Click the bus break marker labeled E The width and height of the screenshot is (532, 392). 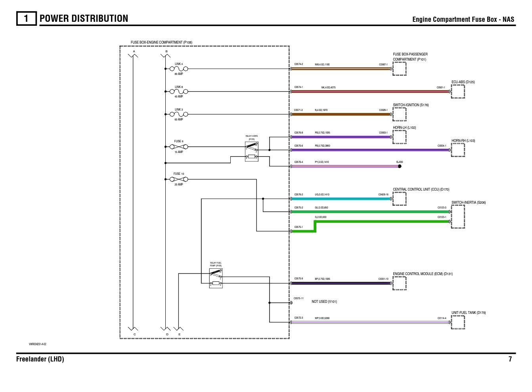pyautogui.click(x=179, y=329)
